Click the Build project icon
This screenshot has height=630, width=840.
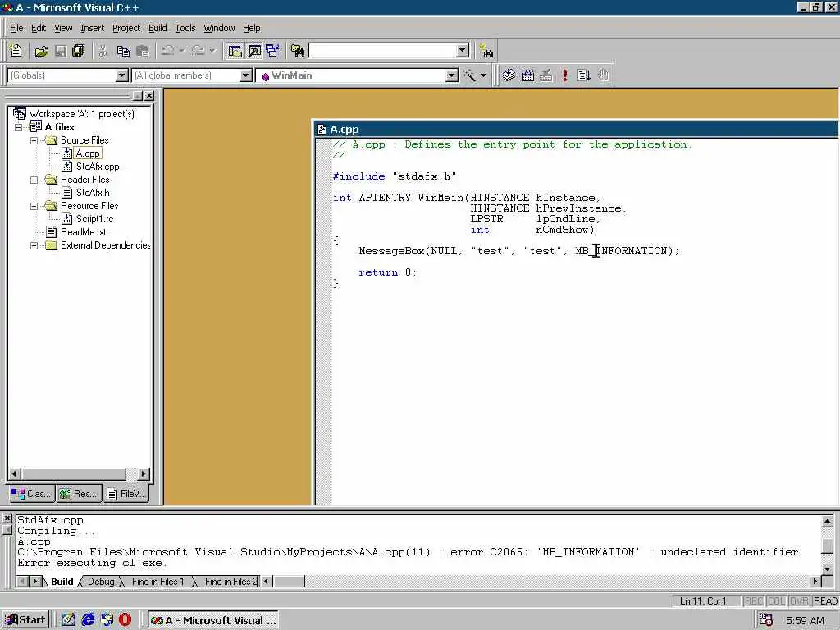click(527, 75)
